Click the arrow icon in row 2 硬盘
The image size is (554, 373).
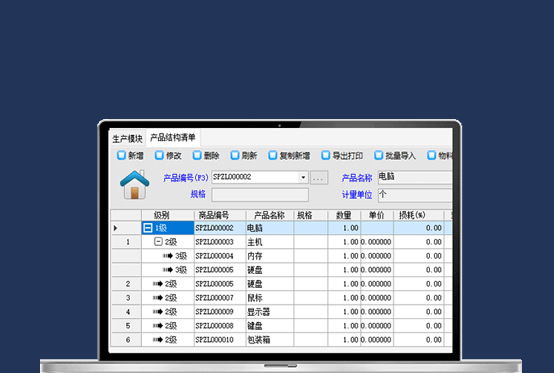pos(158,284)
